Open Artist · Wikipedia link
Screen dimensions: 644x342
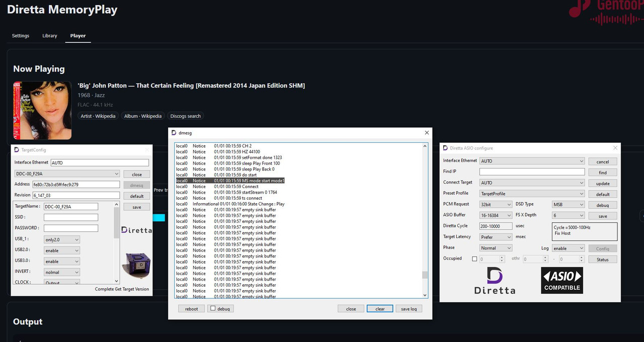point(98,116)
